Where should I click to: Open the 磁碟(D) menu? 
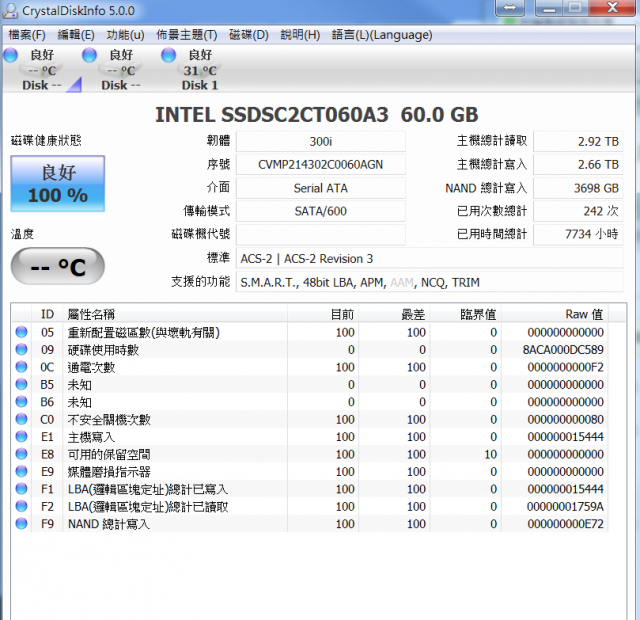(x=249, y=35)
